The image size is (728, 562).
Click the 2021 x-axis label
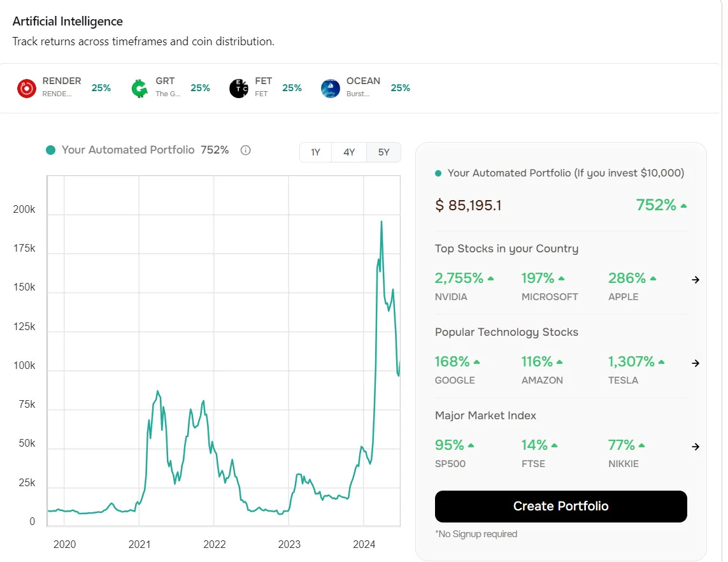point(139,544)
